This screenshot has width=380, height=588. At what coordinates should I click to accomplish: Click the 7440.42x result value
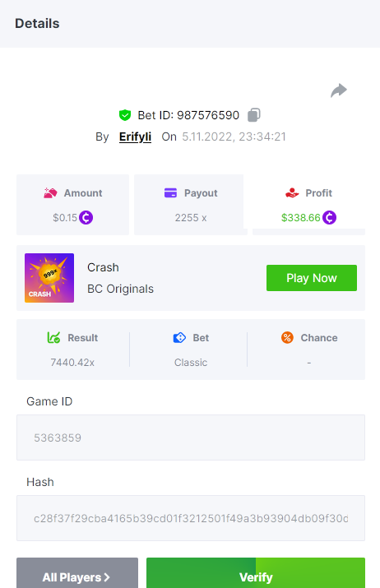pyautogui.click(x=72, y=362)
